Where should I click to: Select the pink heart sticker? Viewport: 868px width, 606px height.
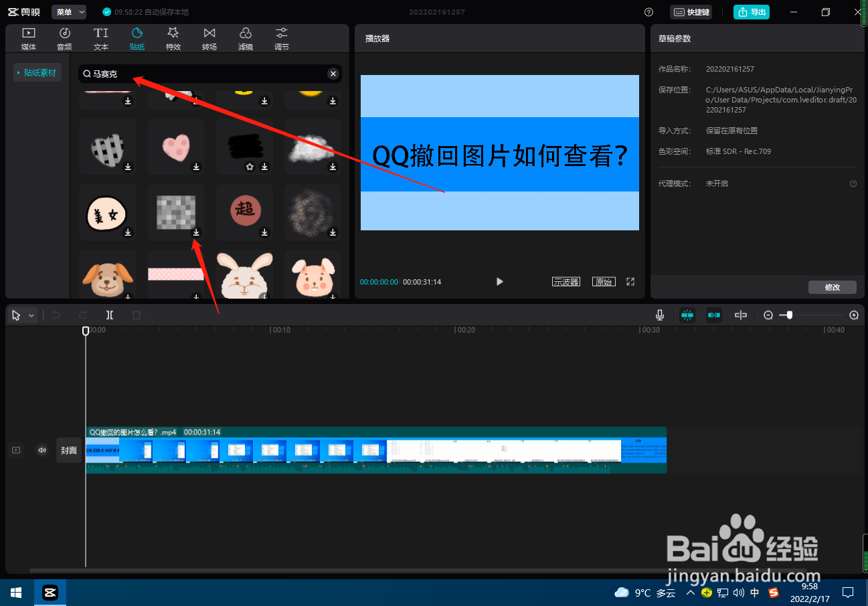[x=176, y=146]
